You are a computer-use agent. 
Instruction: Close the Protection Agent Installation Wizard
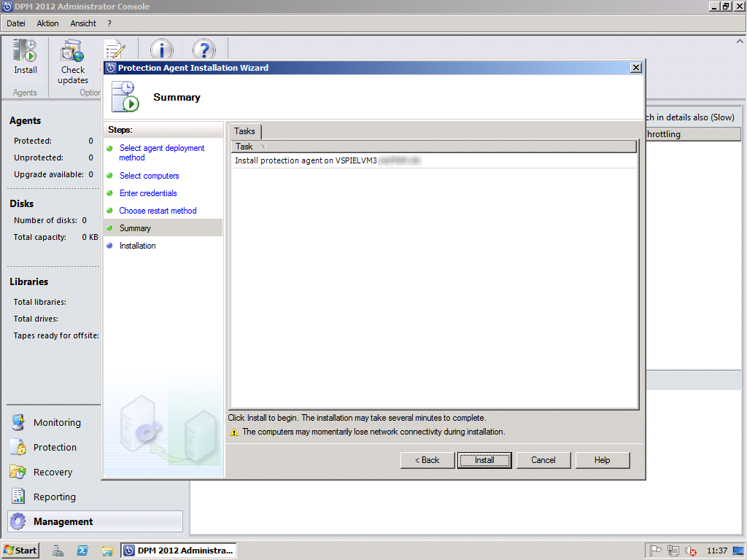click(635, 68)
